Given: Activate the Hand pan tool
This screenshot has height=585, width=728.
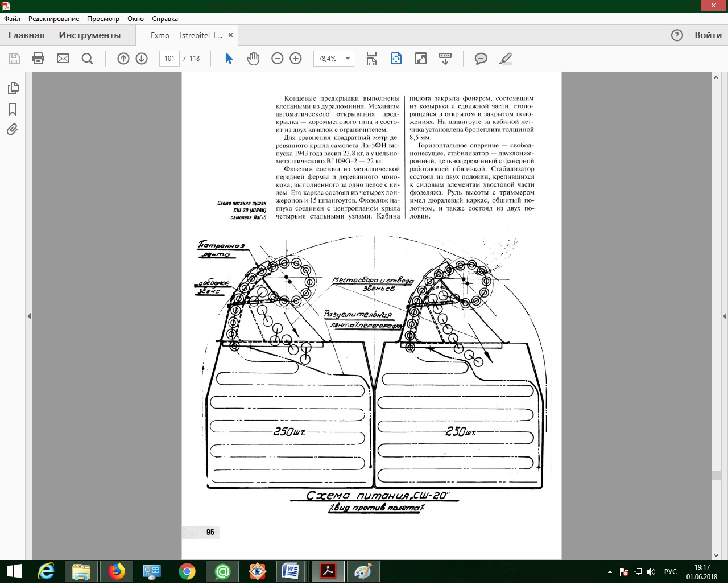Looking at the screenshot, I should point(253,59).
